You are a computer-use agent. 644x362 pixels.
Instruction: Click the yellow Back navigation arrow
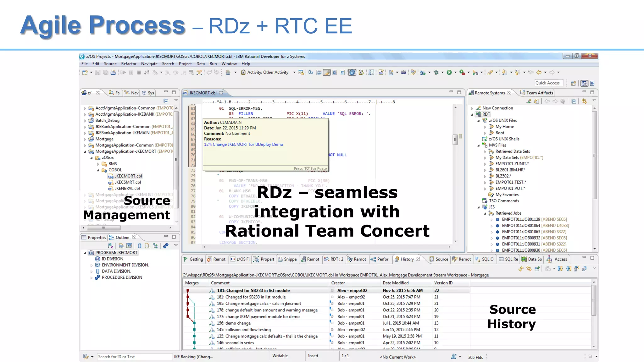pyautogui.click(x=539, y=73)
